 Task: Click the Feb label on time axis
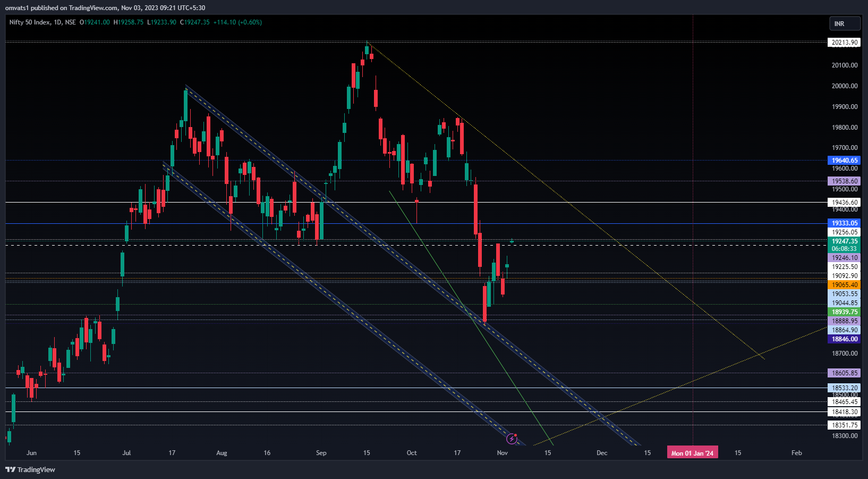tap(796, 453)
